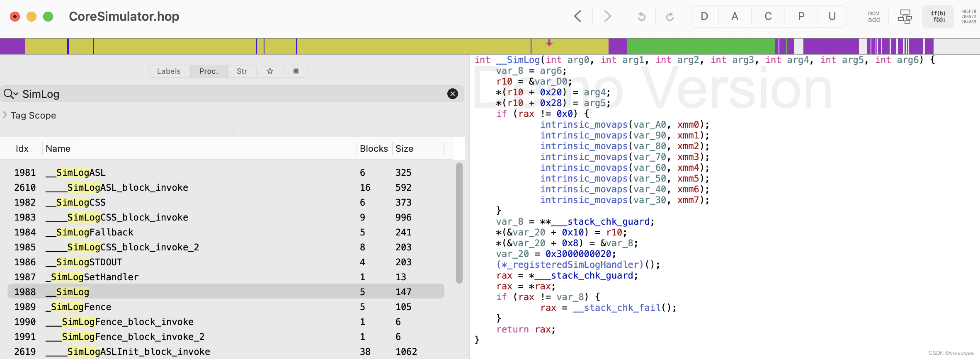This screenshot has height=359, width=980.
Task: Select ___SimLogFence_block_invoke_2 row
Action: (x=226, y=337)
